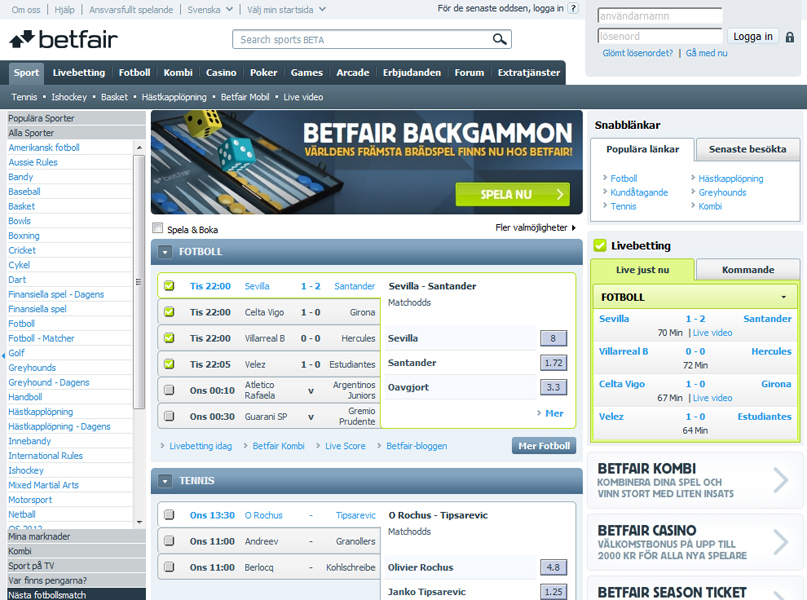Click arrow on Betfair Casino promo
This screenshot has width=807, height=600.
pyautogui.click(x=781, y=542)
